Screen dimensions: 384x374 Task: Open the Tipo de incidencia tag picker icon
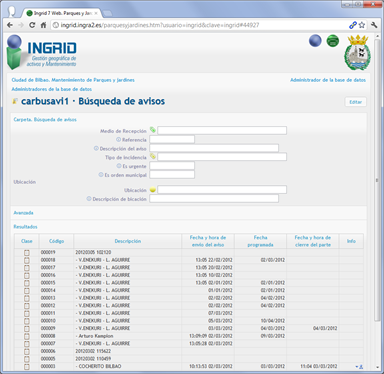(x=153, y=156)
